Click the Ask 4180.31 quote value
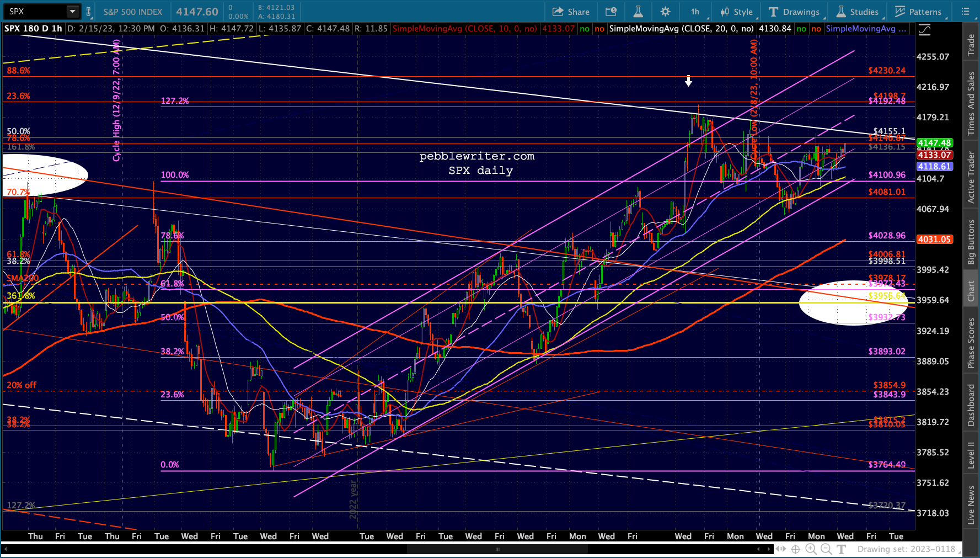The image size is (980, 558). [x=276, y=17]
